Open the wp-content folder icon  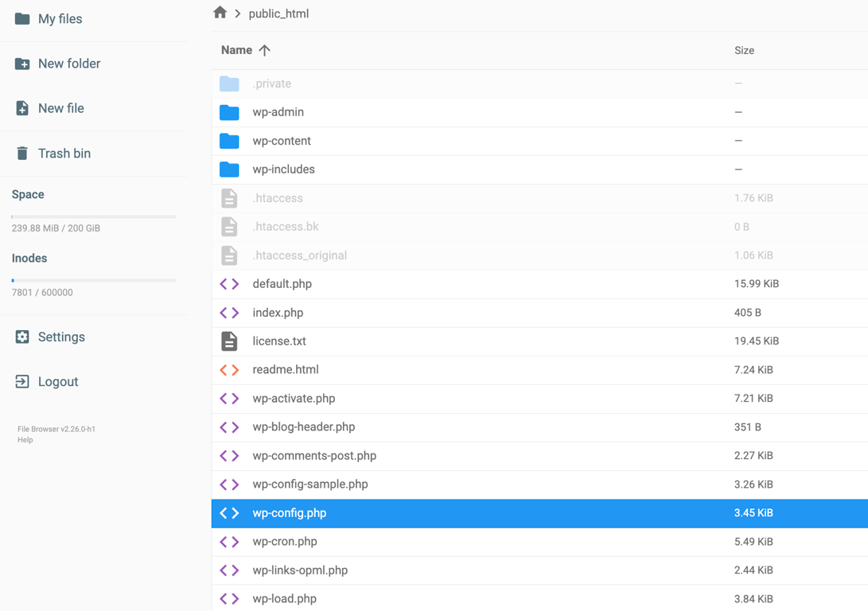coord(228,140)
